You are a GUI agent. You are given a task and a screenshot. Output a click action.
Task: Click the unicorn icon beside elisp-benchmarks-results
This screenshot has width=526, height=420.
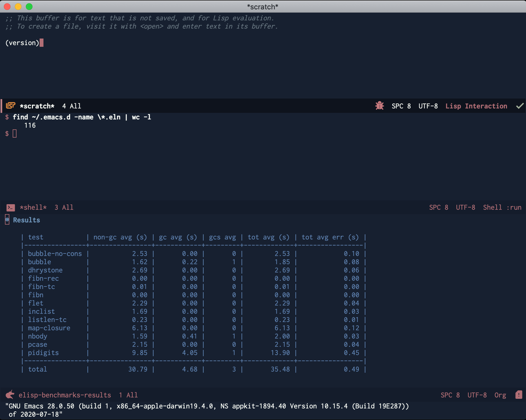pyautogui.click(x=10, y=395)
